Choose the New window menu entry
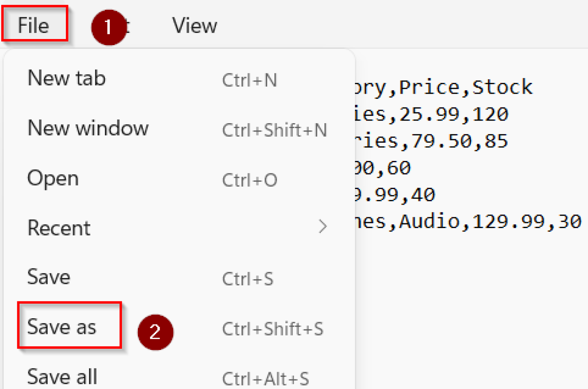 pyautogui.click(x=88, y=128)
